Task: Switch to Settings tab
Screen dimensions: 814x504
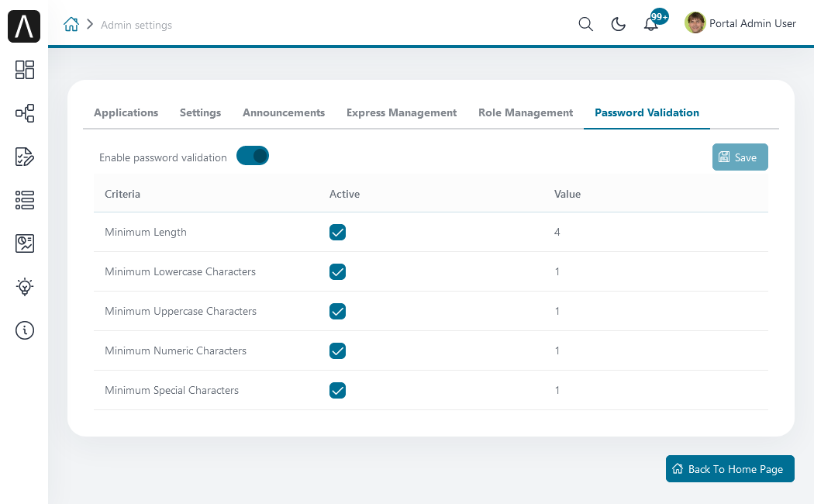Action: (200, 112)
